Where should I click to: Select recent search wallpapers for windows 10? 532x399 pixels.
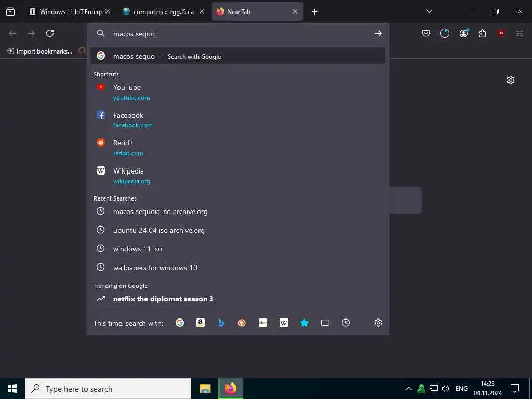pos(238,268)
